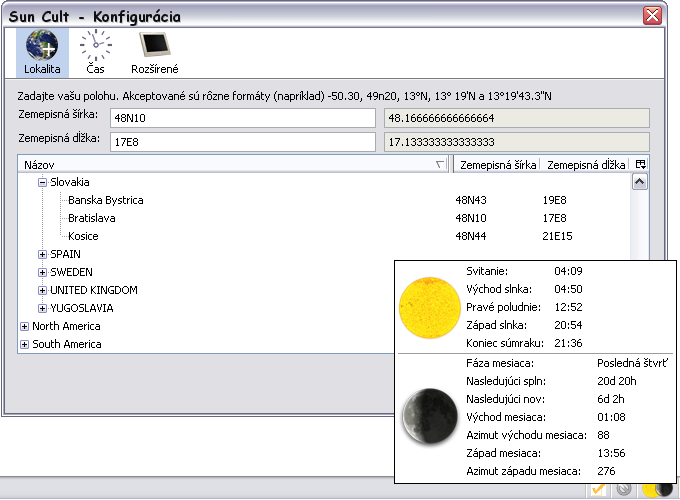The height and width of the screenshot is (500, 680).
Task: Click the converted latitude 48.1666 field
Action: [x=517, y=118]
